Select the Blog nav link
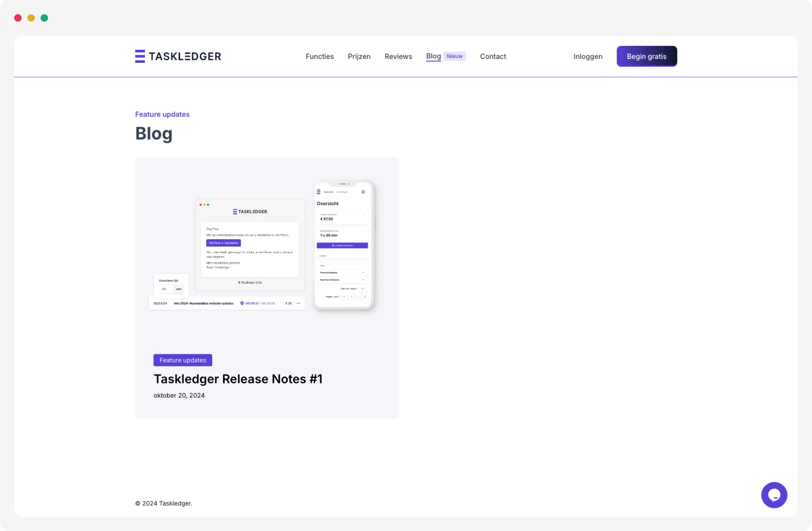The height and width of the screenshot is (531, 812). (433, 56)
